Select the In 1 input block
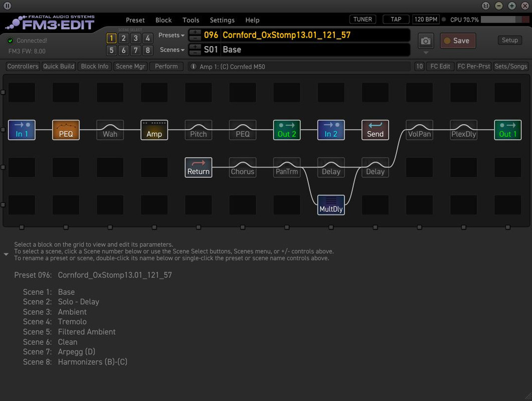The width and height of the screenshot is (532, 401). click(22, 130)
